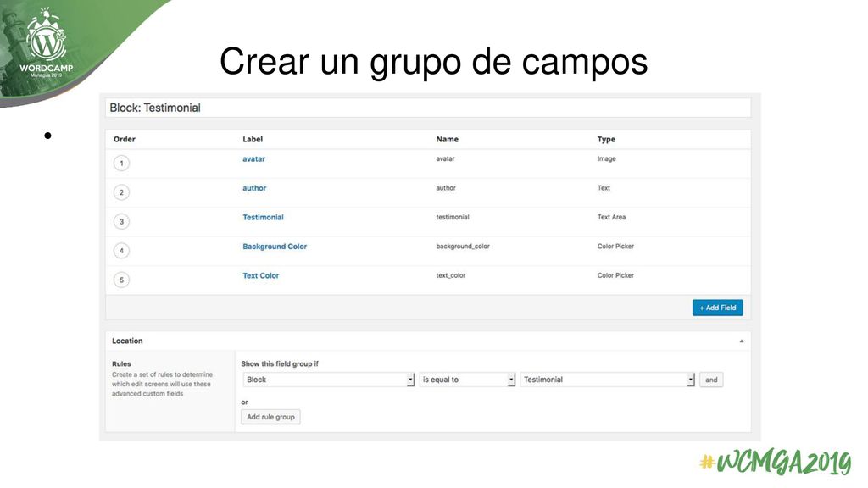The width and height of the screenshot is (868, 488).
Task: Select order handle number 4 for Background Color
Action: (x=122, y=251)
